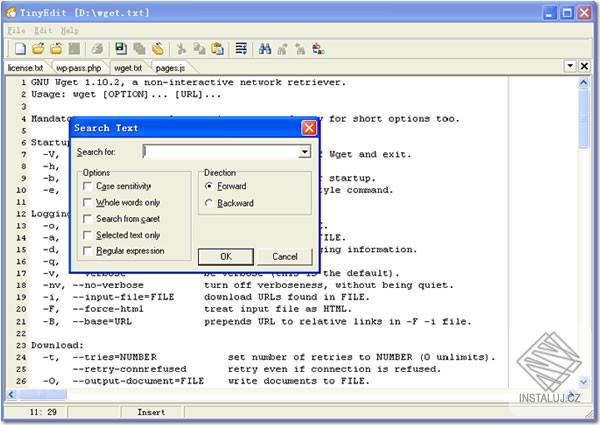Select the wget.txt tab
This screenshot has height=425, width=600.
(x=128, y=68)
